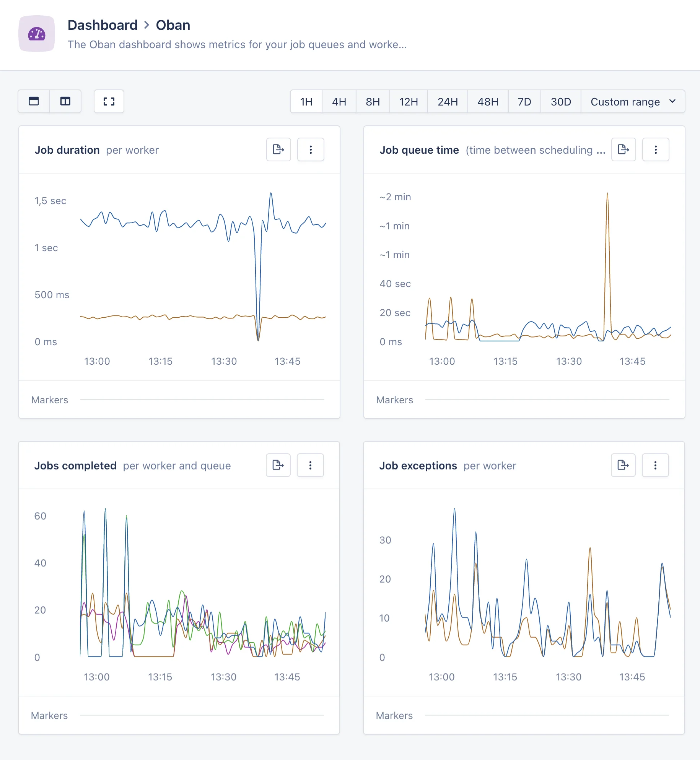The width and height of the screenshot is (700, 760).
Task: Click Markers label under Job exceptions
Action: 394,716
